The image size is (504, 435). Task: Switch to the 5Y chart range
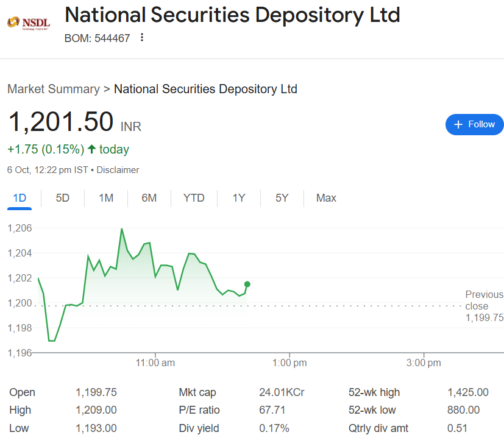point(282,198)
